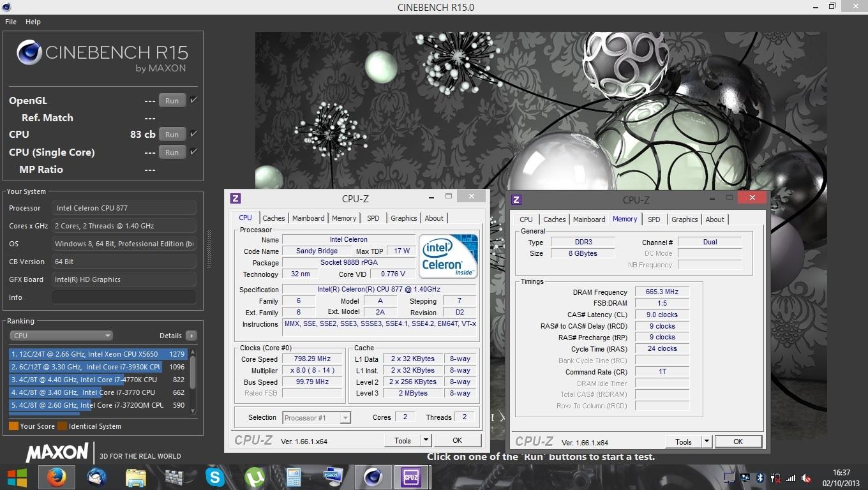Select the SPD tab in the CPU tab window
The image size is (868, 490).
click(373, 218)
